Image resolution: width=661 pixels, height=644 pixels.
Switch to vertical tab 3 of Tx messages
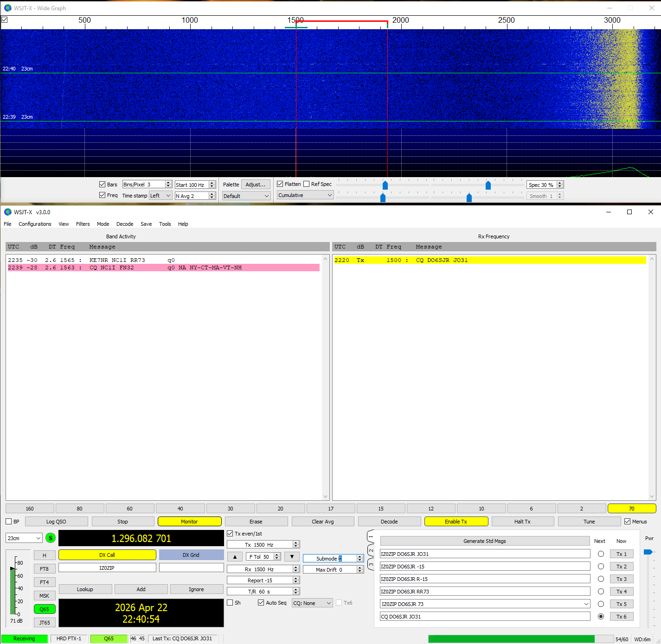pos(371,564)
